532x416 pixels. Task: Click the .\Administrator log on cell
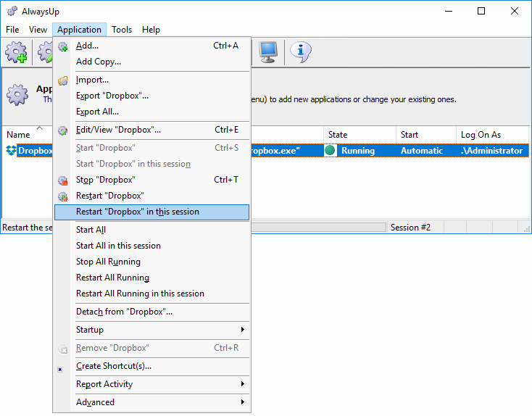[x=491, y=151]
